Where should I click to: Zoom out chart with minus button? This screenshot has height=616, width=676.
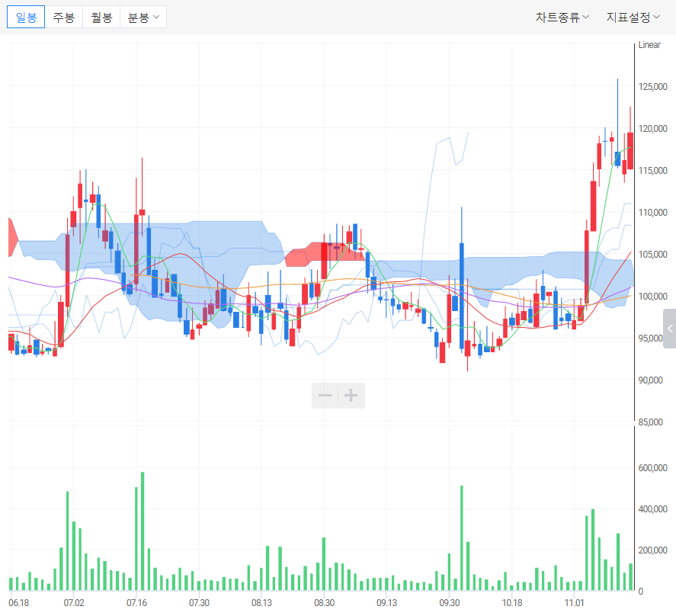coord(325,395)
